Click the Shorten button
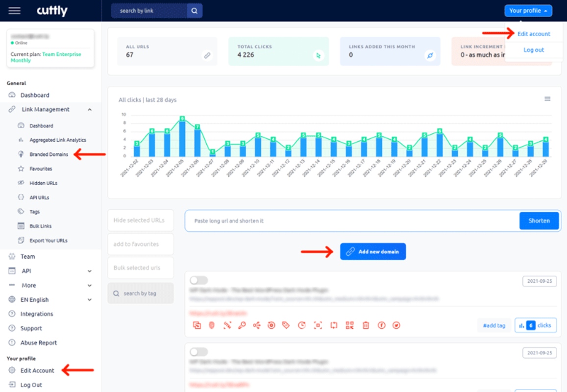Screen dimensions: 567x392 [x=539, y=220]
